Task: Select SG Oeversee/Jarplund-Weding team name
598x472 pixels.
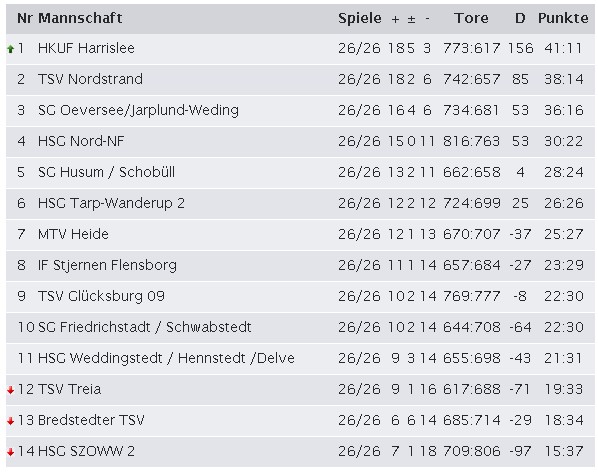Action: click(x=138, y=110)
